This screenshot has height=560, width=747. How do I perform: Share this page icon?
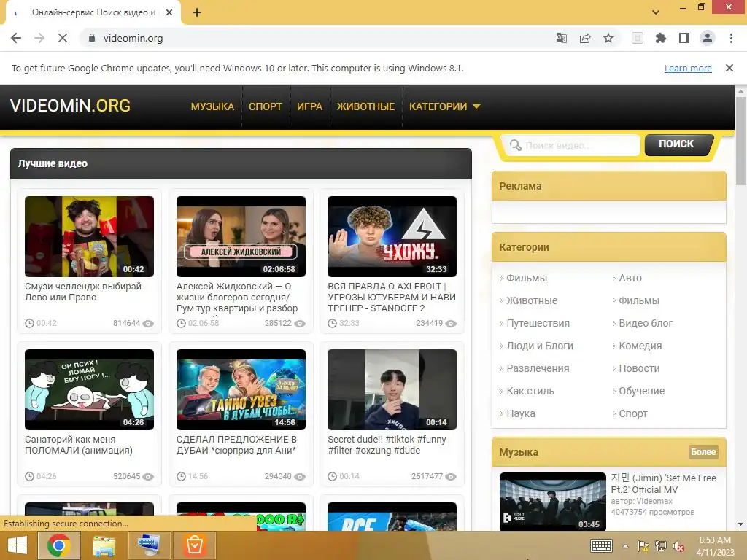point(585,38)
